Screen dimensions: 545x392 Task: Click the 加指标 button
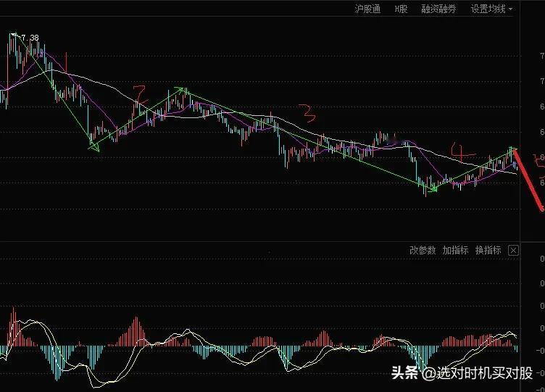click(455, 250)
